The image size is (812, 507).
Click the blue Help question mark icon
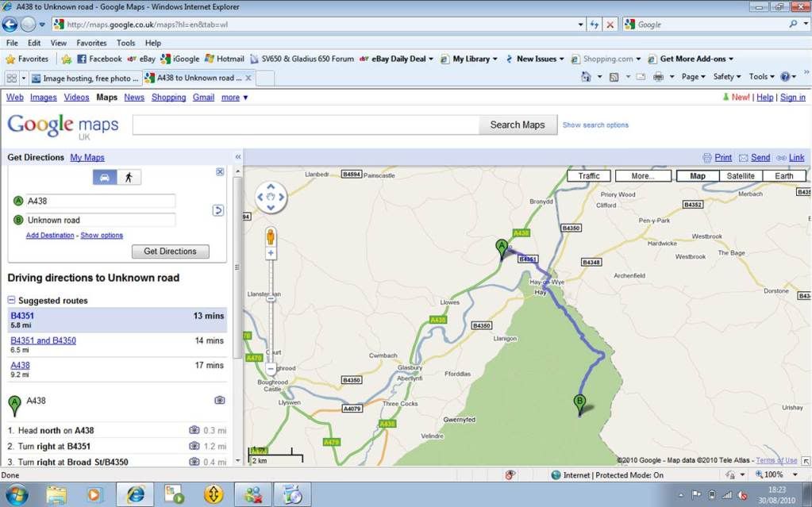786,77
